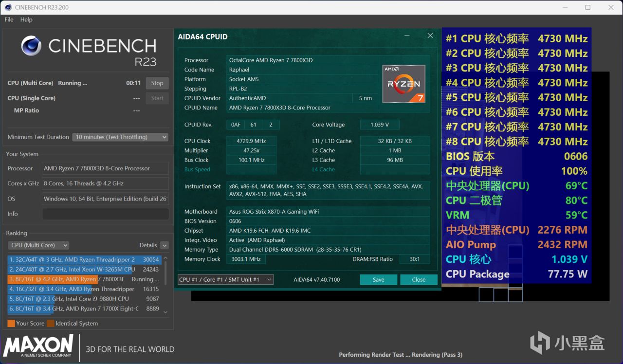Image resolution: width=623 pixels, height=364 pixels.
Task: Click the brown Identical System legend swatch
Action: [51, 323]
